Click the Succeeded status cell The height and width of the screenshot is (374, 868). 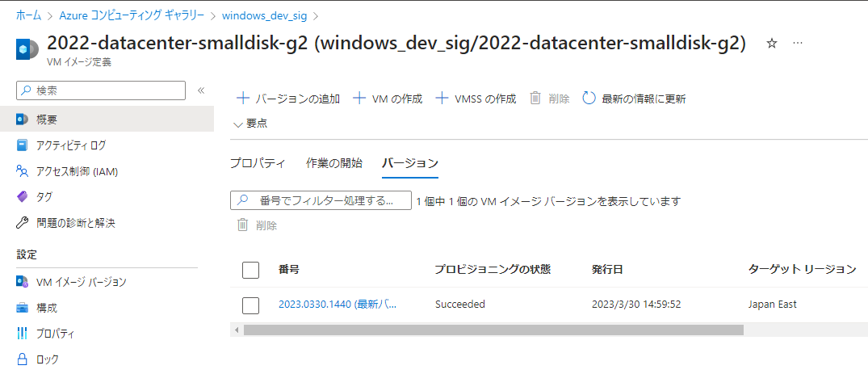[460, 305]
